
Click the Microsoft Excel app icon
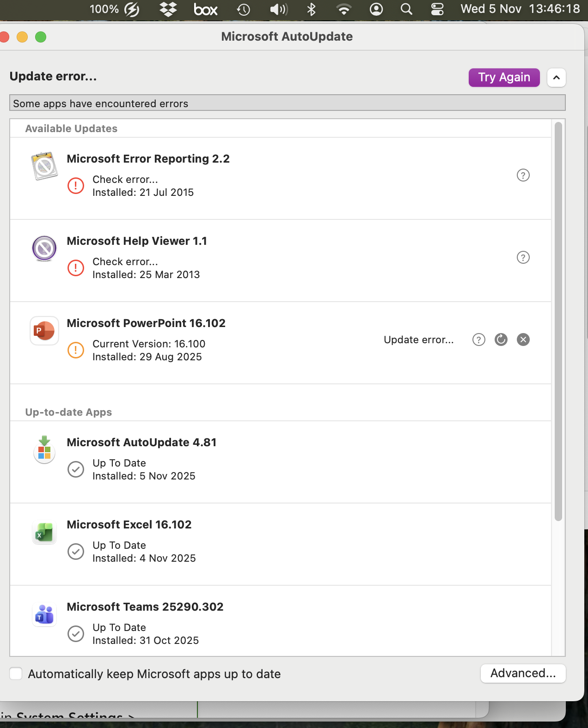44,533
